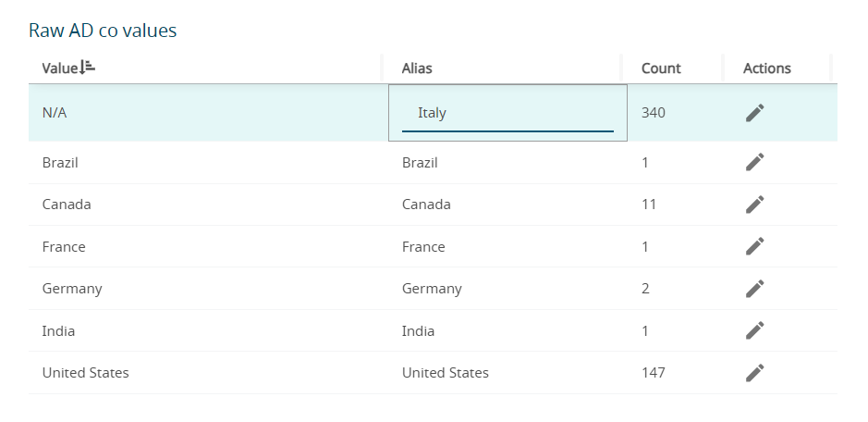Viewport: 868px width, 422px height.
Task: Sort by the Count column header
Action: (661, 68)
